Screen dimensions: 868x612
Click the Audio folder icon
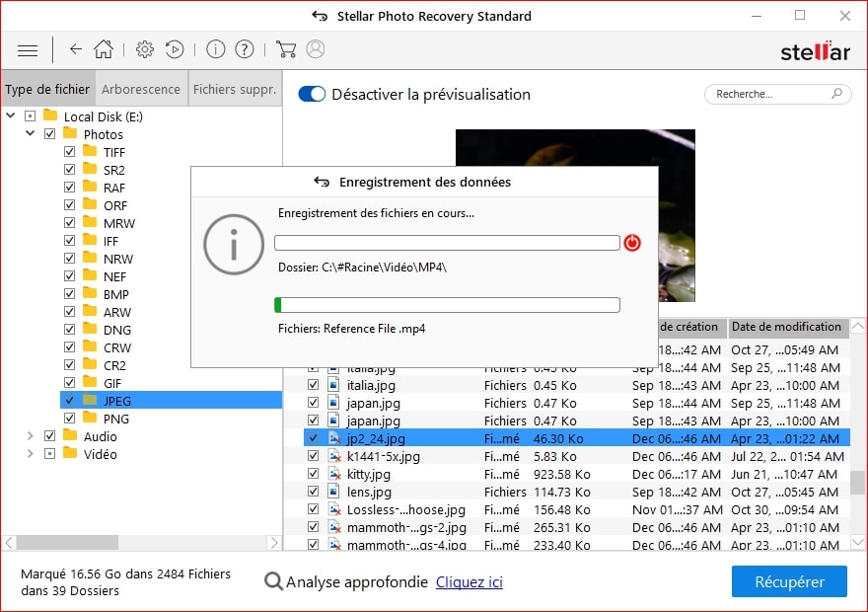point(70,435)
